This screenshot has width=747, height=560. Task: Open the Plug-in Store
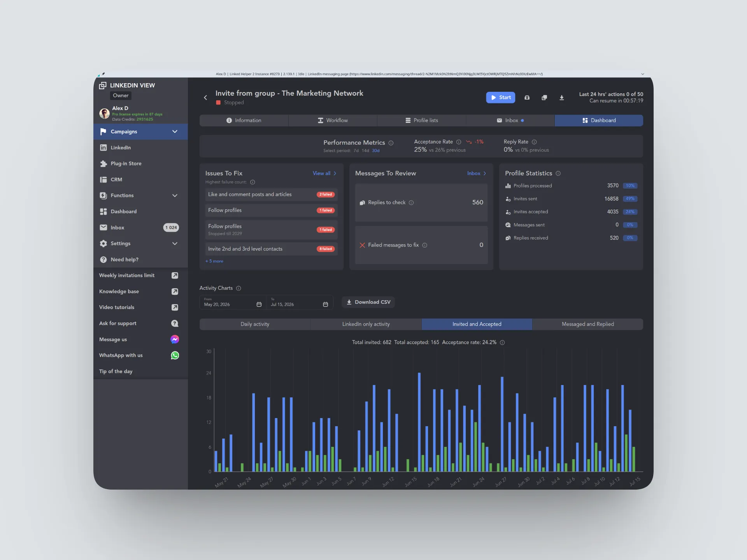click(140, 163)
